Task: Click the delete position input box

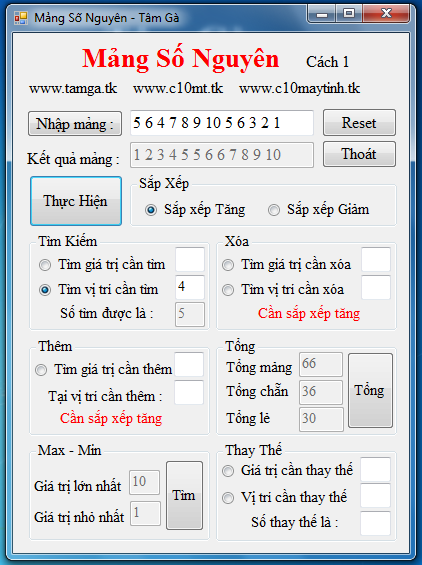Action: (x=376, y=287)
